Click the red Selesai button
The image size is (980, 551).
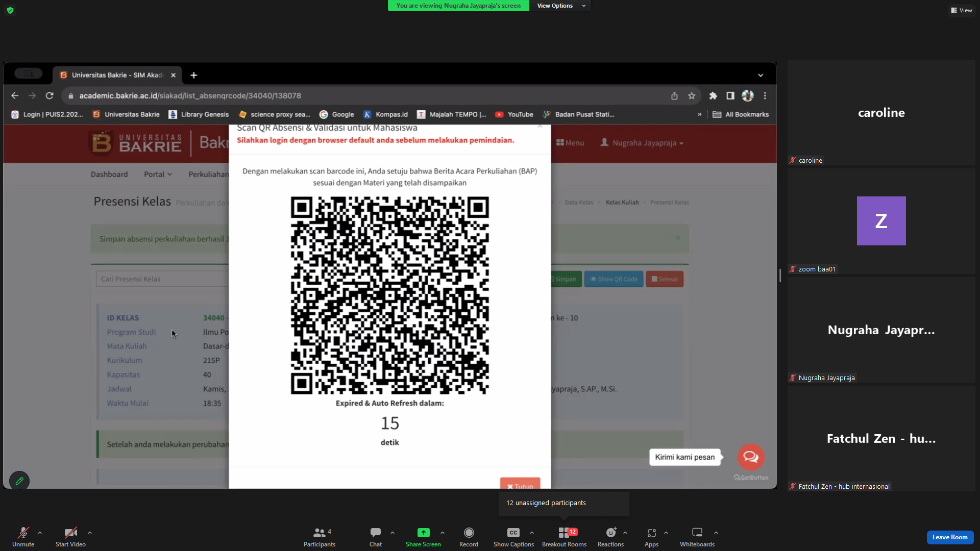point(665,279)
